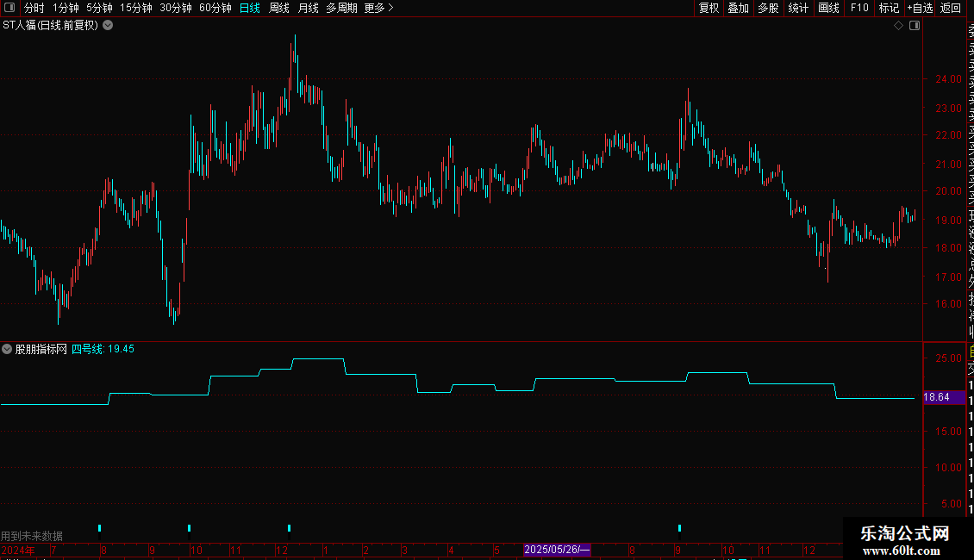
Task: Open the 复权 adjustment option
Action: pyautogui.click(x=709, y=8)
